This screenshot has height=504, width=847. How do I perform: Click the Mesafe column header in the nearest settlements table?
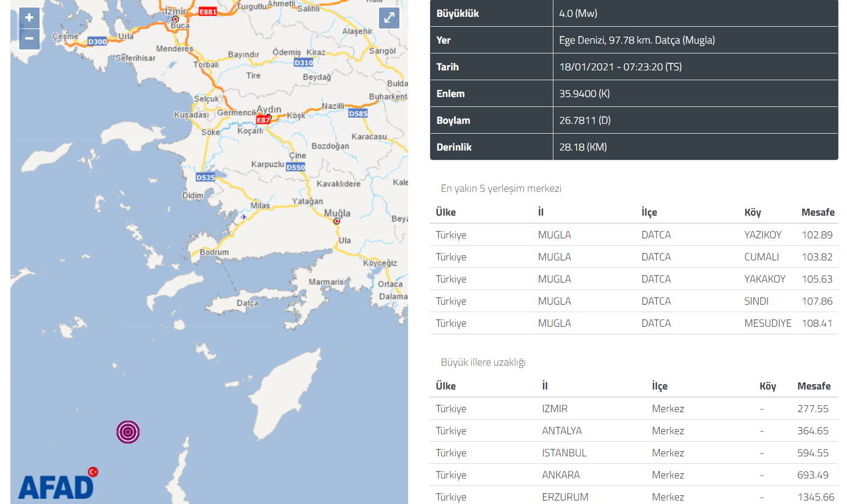(x=817, y=212)
